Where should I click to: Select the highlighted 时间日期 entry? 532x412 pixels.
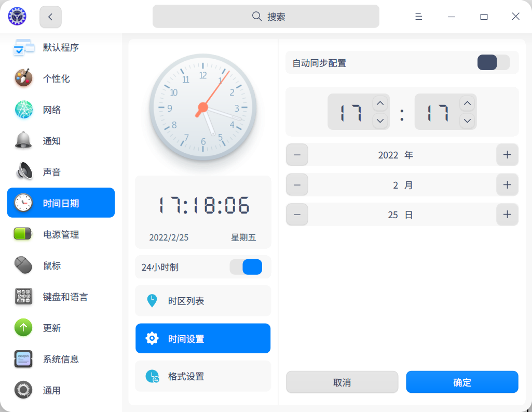(x=61, y=203)
